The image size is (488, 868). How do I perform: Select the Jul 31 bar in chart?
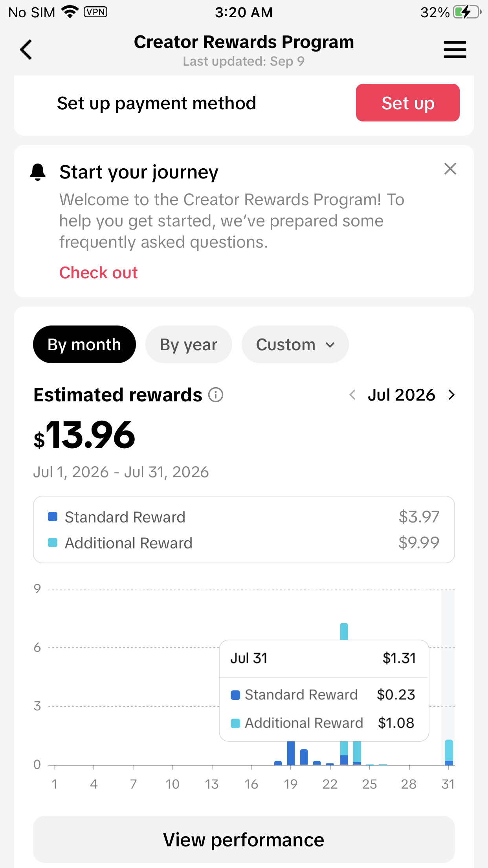tap(449, 752)
